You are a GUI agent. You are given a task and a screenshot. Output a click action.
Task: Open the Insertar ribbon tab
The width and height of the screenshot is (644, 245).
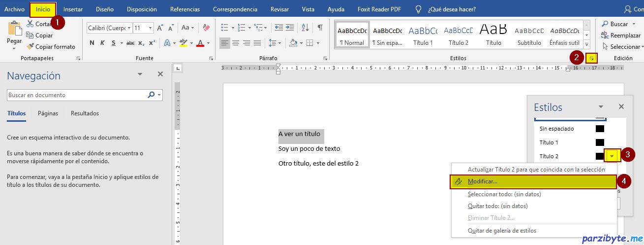pos(73,9)
